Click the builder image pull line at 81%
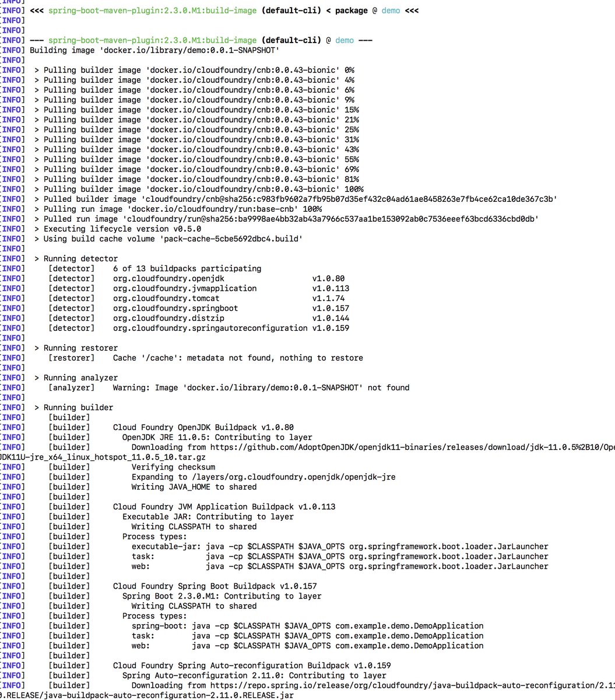 pyautogui.click(x=196, y=179)
